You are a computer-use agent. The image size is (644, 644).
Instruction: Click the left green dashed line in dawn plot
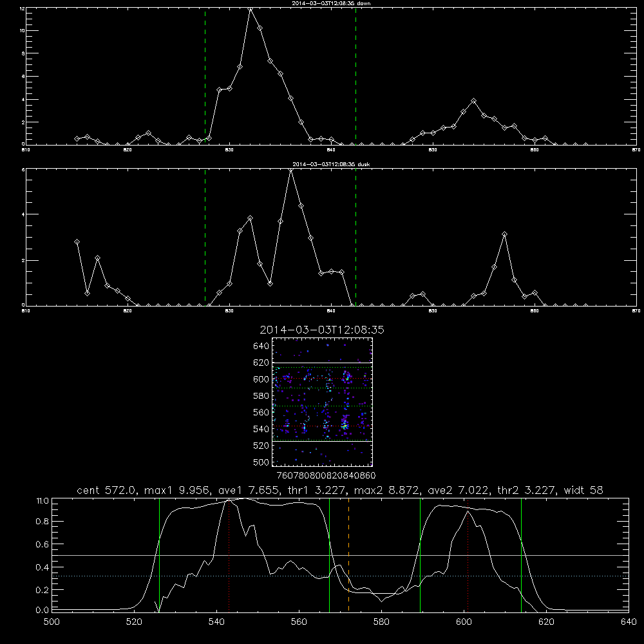pos(205,77)
